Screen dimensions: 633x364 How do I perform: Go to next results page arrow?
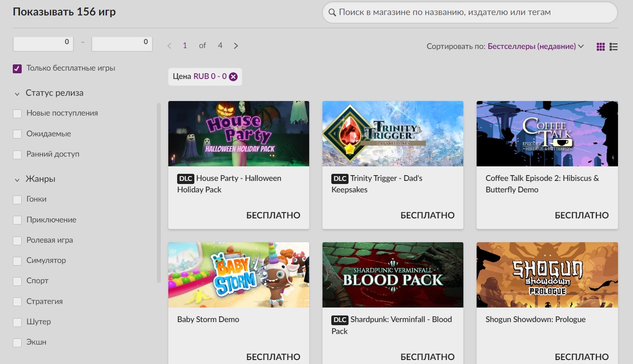[x=236, y=45]
